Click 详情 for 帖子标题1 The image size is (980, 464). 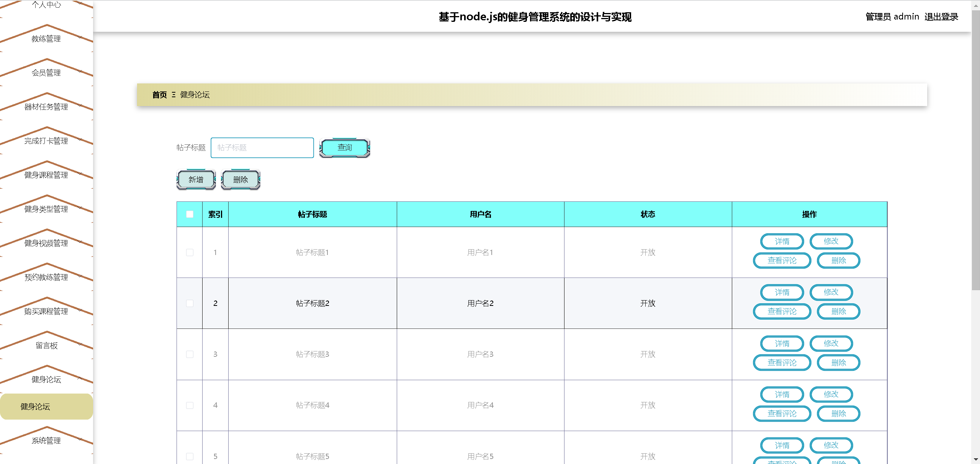[782, 242]
